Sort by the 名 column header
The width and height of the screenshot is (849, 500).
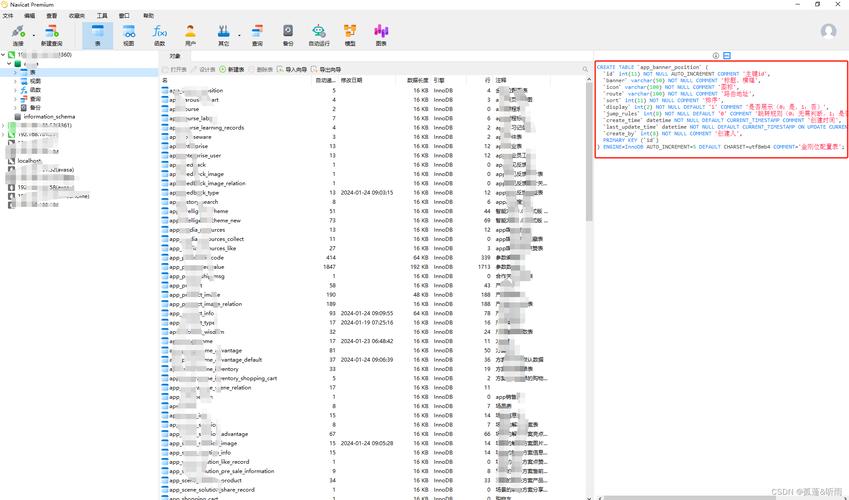237,80
